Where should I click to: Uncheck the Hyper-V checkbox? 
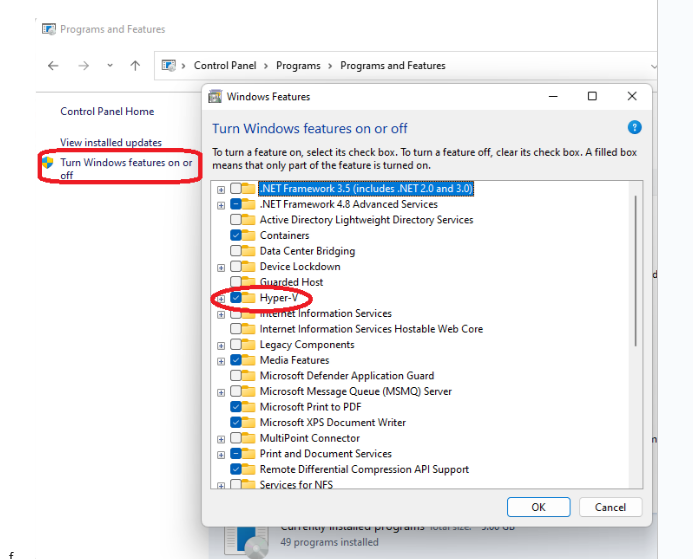tap(235, 298)
